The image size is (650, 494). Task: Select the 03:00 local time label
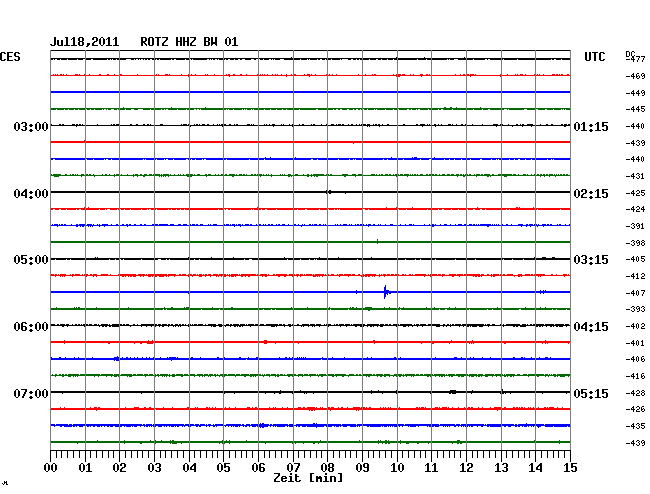click(x=31, y=126)
